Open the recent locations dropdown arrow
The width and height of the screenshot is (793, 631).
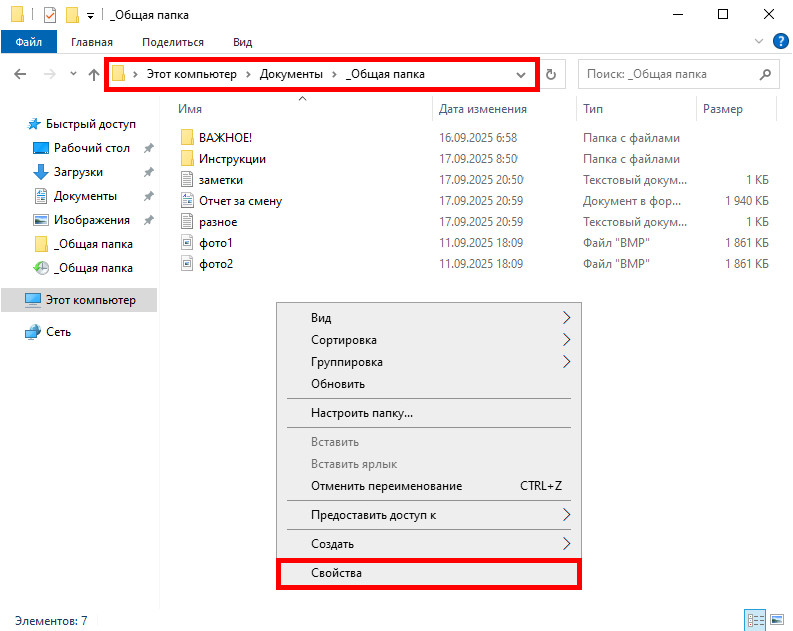[73, 75]
